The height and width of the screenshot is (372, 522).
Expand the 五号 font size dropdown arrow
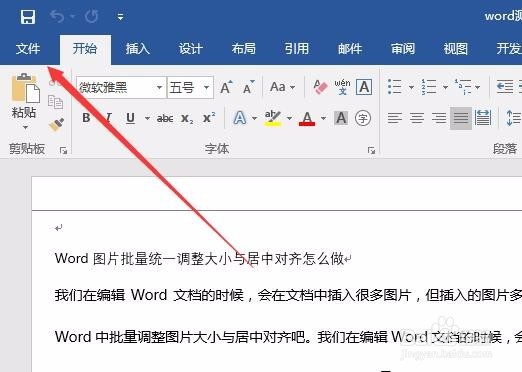click(207, 88)
